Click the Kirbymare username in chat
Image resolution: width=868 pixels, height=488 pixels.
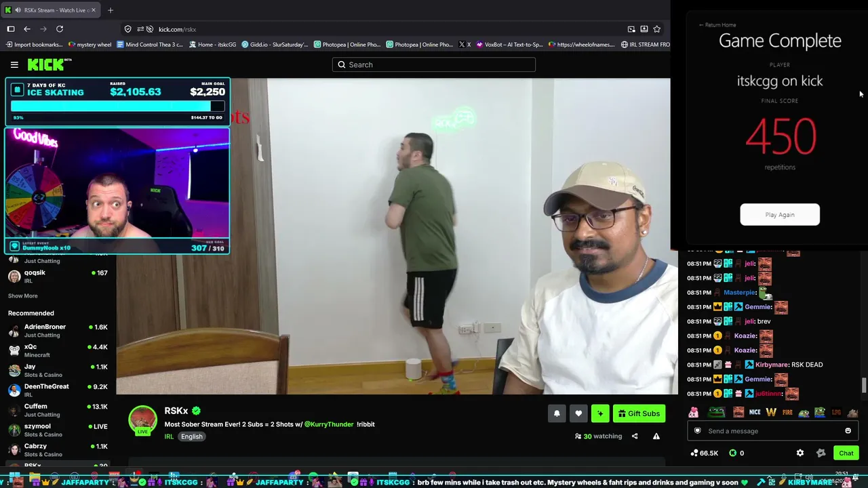772,365
